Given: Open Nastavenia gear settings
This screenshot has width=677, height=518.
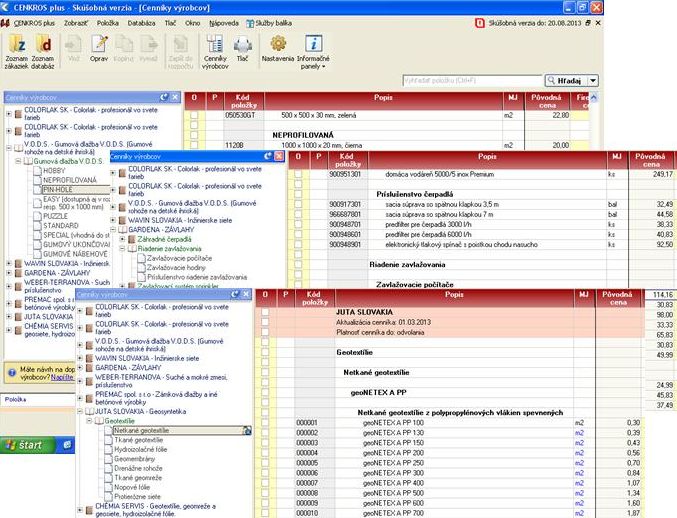Looking at the screenshot, I should point(279,49).
